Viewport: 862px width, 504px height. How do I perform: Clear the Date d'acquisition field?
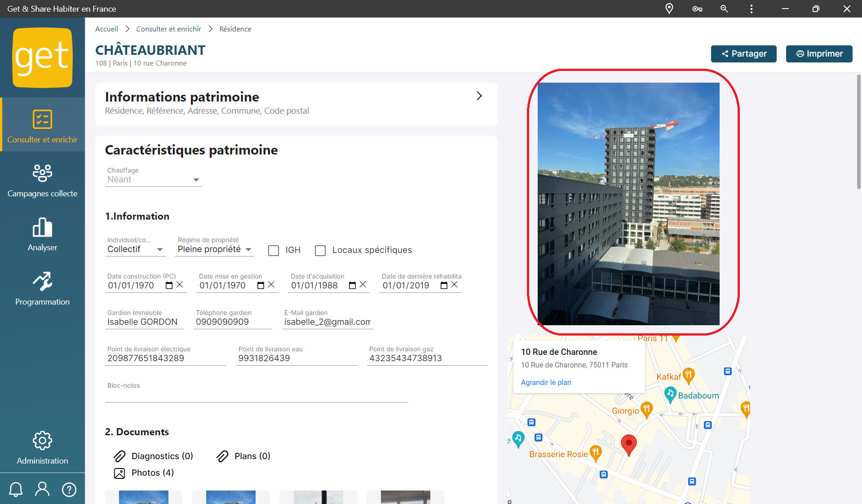pos(363,285)
